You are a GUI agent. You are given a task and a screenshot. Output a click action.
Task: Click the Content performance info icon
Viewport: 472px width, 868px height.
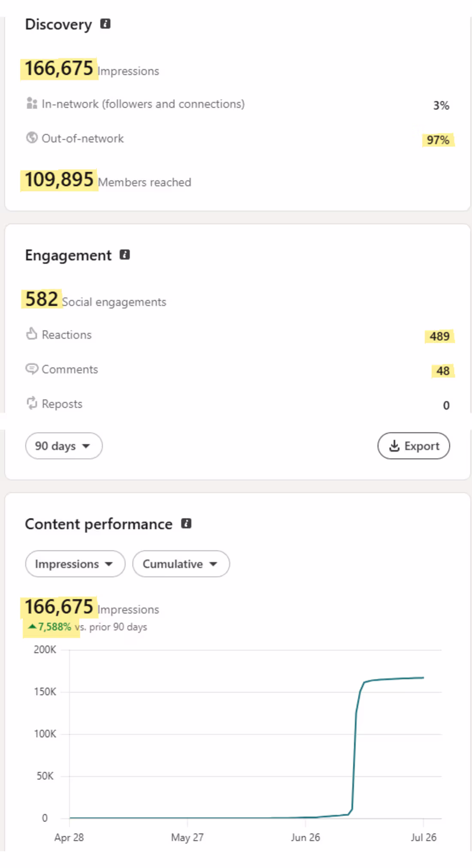[x=186, y=523]
